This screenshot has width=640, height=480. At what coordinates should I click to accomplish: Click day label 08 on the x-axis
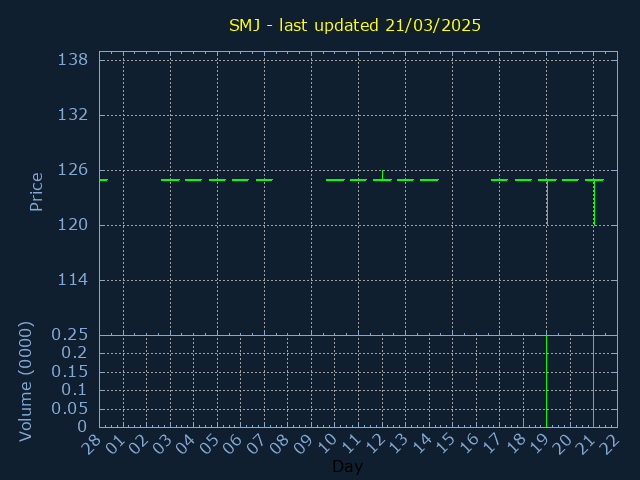pyautogui.click(x=279, y=443)
